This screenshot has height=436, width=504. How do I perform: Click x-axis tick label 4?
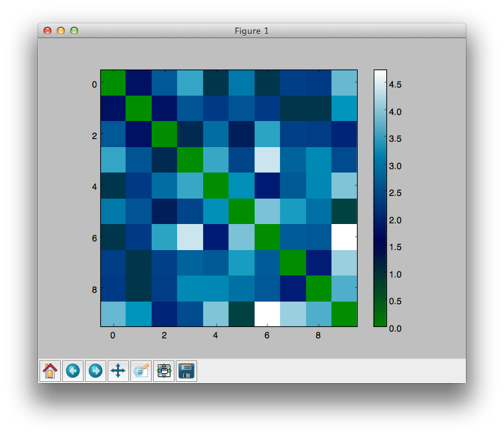(215, 336)
